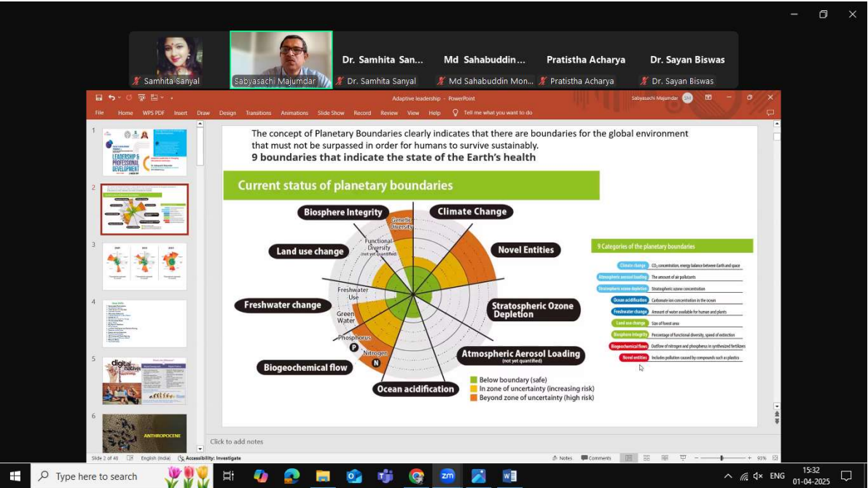Select slide 4 thumbnail in the panel

(x=144, y=323)
